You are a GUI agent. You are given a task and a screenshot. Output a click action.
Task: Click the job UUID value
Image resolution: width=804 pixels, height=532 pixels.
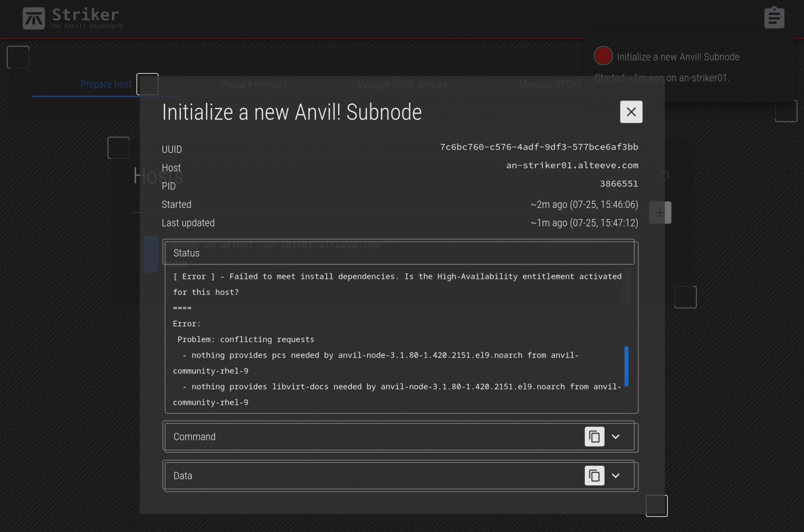click(539, 147)
